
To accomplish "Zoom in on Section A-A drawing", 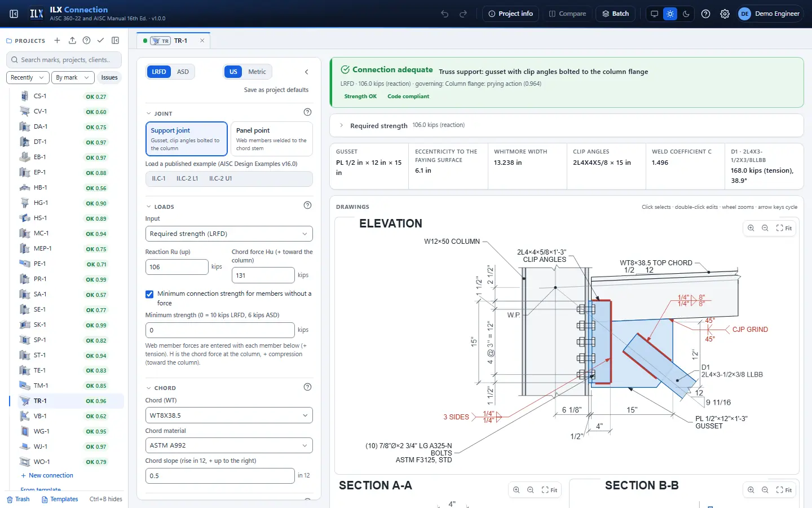I will tap(516, 490).
